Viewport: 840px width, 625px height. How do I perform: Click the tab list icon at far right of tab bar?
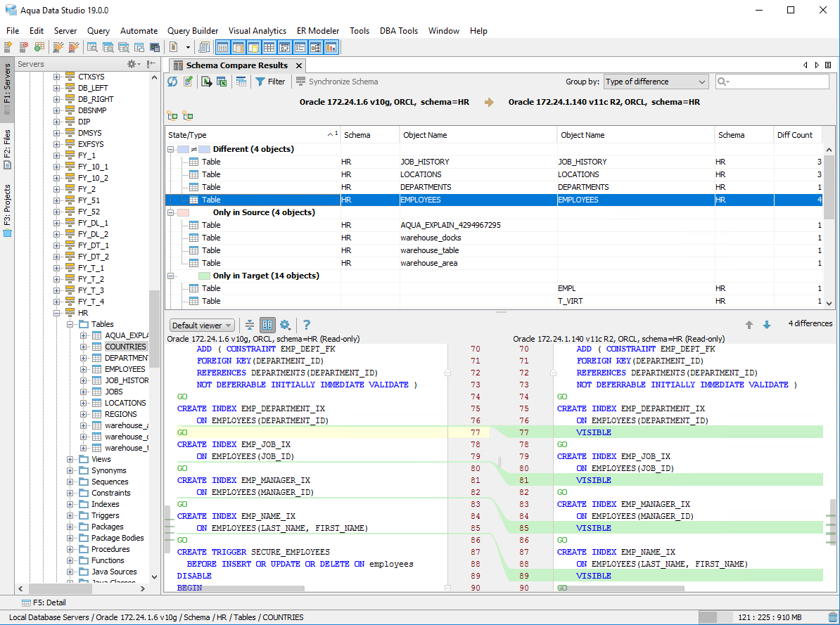(828, 65)
